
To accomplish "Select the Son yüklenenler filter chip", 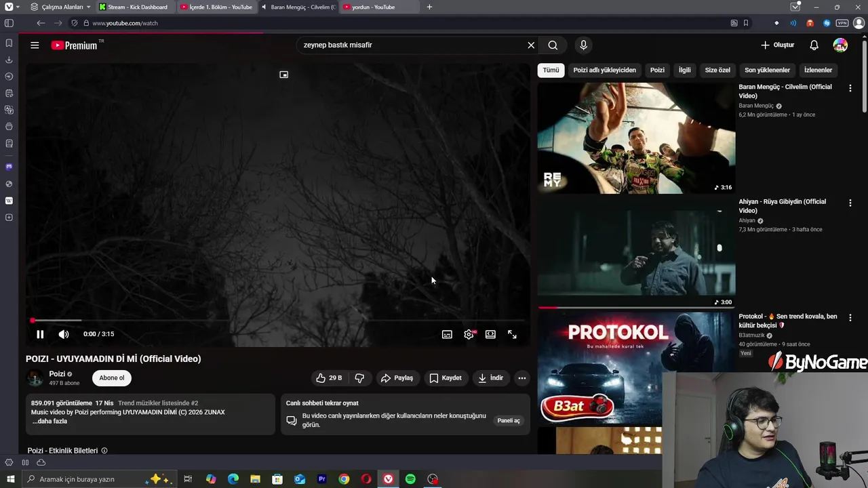I will (x=767, y=70).
